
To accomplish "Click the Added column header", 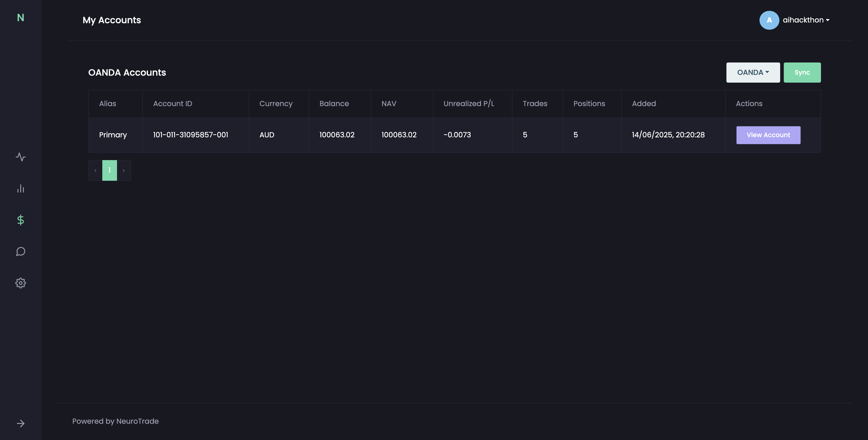I will click(644, 104).
